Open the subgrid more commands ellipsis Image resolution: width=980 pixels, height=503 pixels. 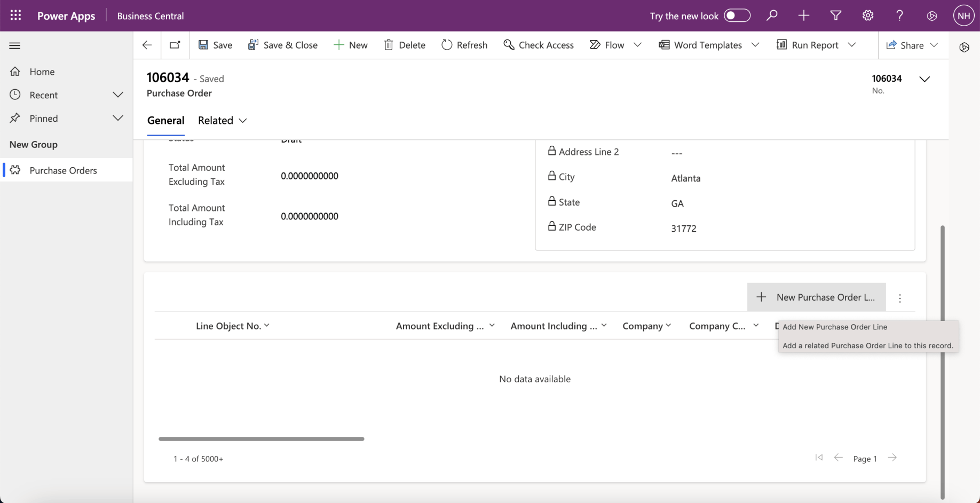900,298
